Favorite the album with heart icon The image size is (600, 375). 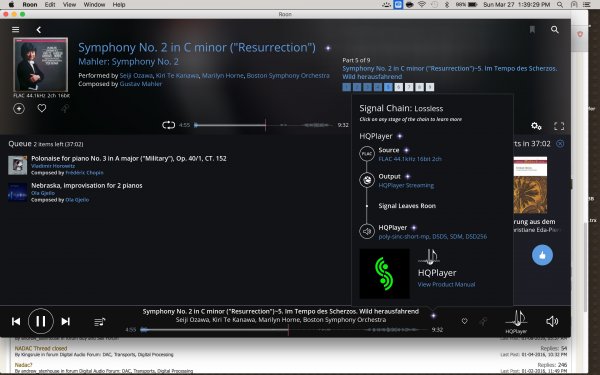tap(42, 108)
